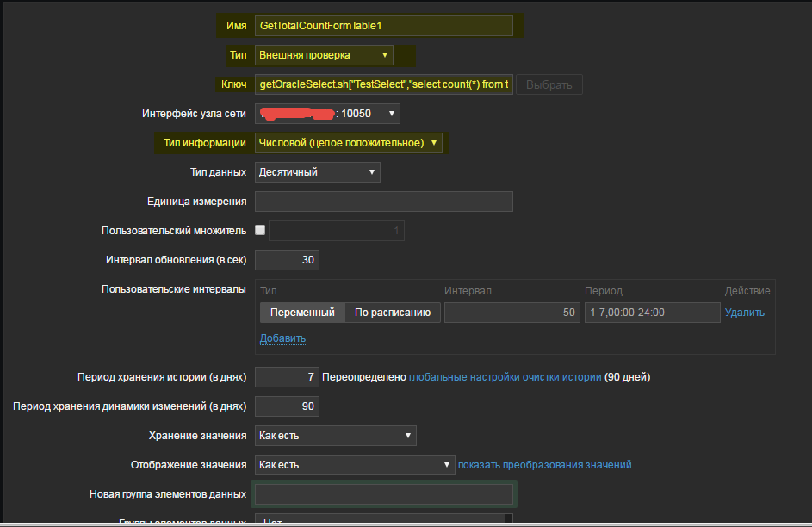Select the Переменный interval type
This screenshot has width=812, height=527.
click(302, 313)
